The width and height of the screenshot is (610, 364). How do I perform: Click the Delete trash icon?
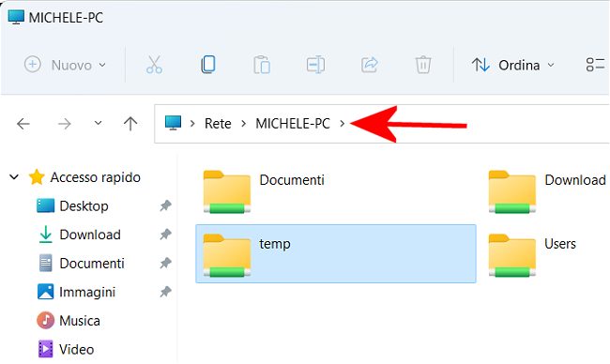click(x=423, y=65)
